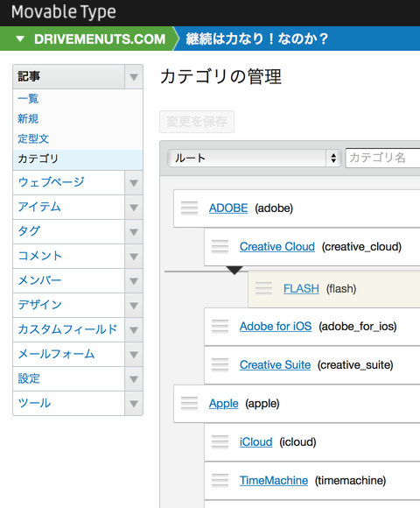The image size is (420, 508).
Task: Click the drag handle for ADOBE category
Action: pyautogui.click(x=189, y=208)
